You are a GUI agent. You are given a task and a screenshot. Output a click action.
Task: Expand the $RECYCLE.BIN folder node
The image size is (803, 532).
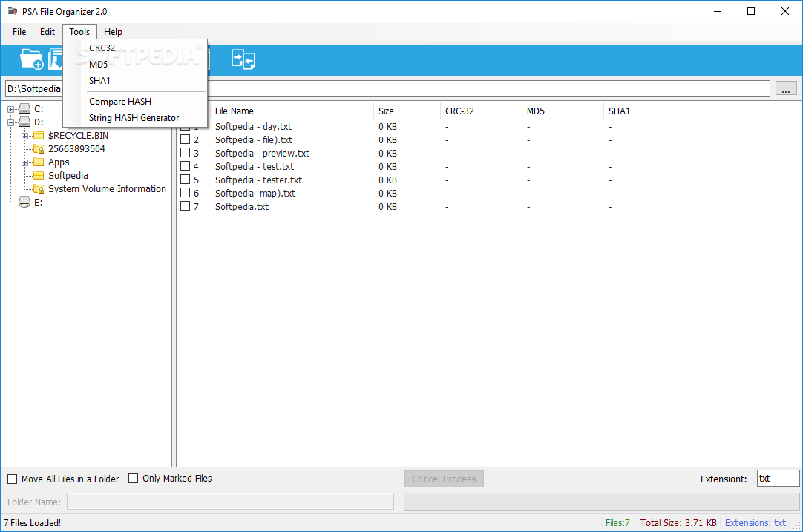(24, 136)
